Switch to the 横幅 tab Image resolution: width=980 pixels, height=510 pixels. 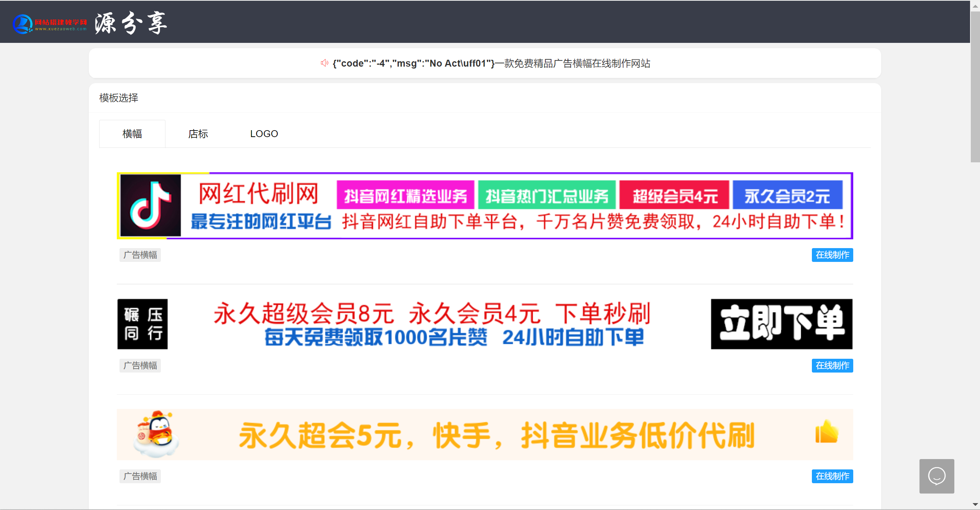(x=132, y=134)
